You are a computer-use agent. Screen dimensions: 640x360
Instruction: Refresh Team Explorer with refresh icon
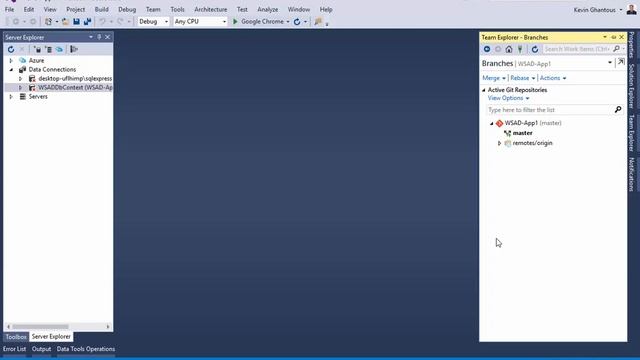point(535,49)
